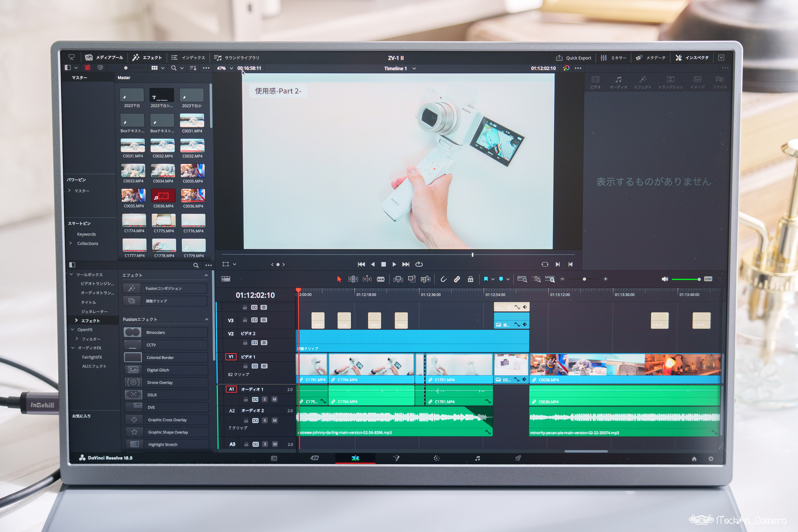Select the Digital Glitch effect
Viewport: 798px width, 532px height.
pyautogui.click(x=166, y=370)
